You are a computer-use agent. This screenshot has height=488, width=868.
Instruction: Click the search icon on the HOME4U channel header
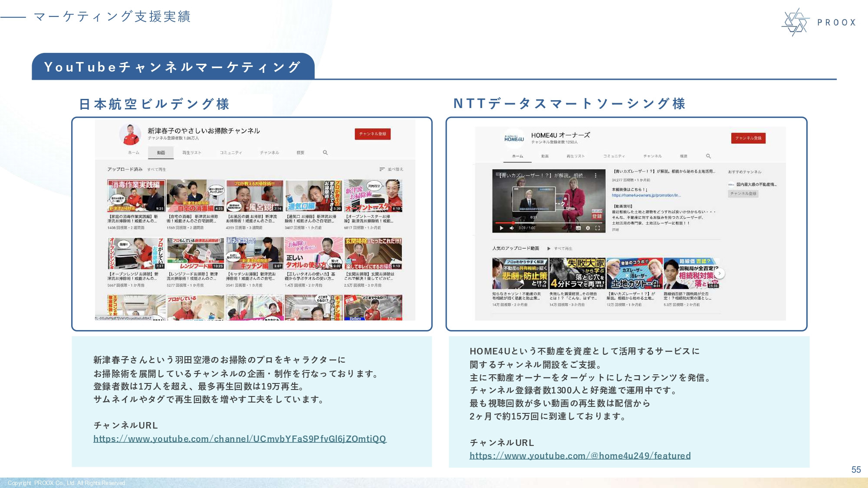coord(709,155)
